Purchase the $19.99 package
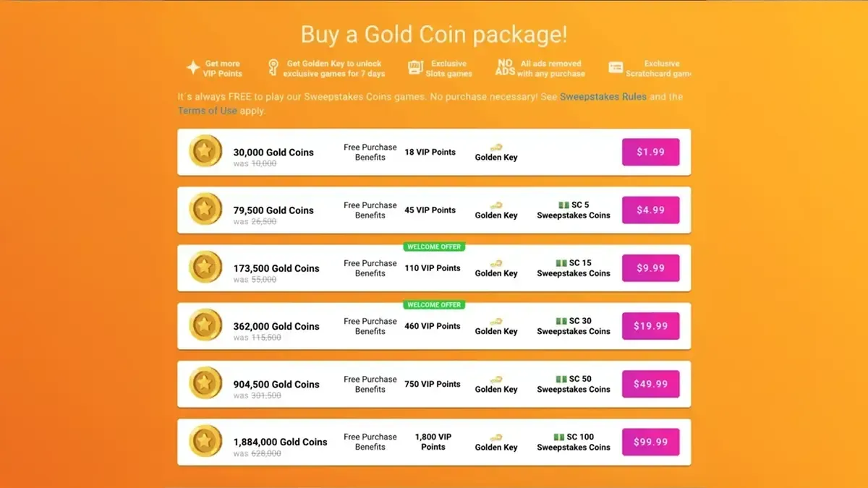Image resolution: width=868 pixels, height=488 pixels. point(650,326)
